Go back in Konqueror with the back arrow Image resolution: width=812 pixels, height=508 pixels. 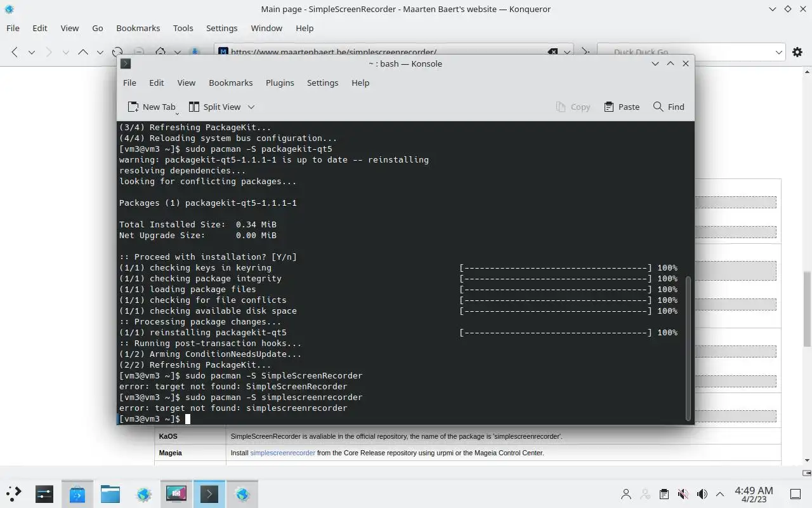coord(15,52)
